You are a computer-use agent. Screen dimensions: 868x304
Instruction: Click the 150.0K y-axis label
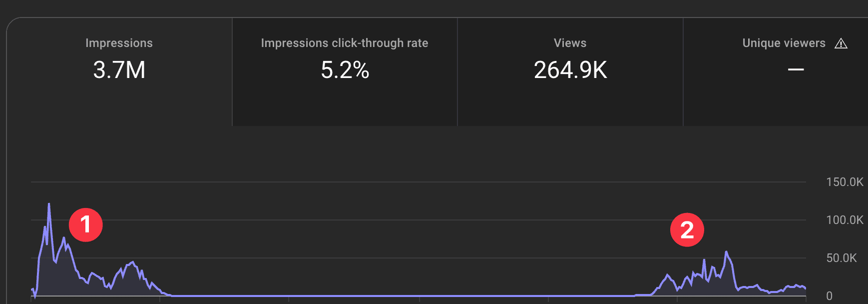(845, 182)
